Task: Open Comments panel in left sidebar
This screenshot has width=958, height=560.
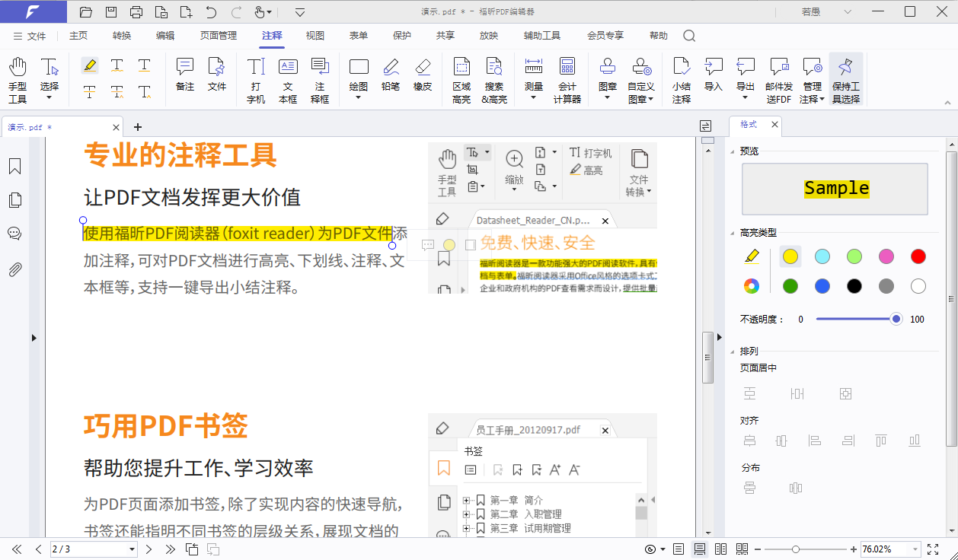Action: click(14, 234)
